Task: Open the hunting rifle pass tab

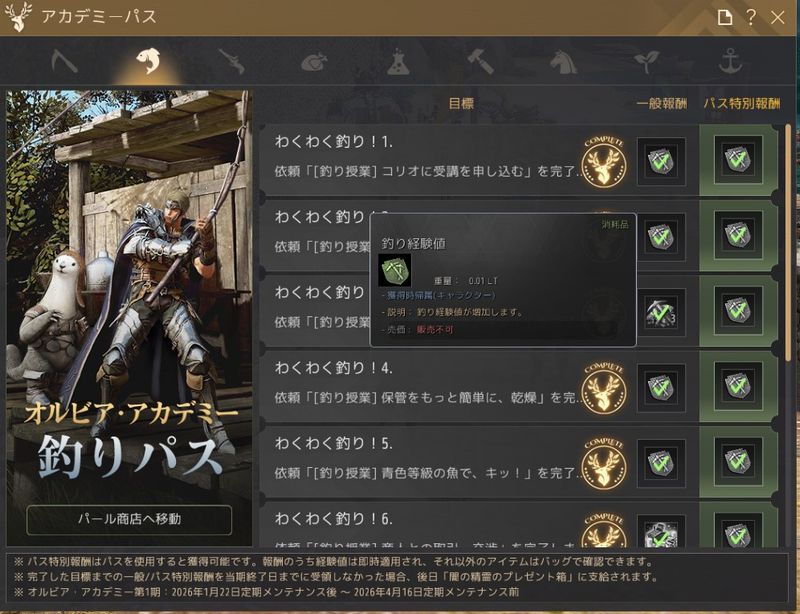Action: click(231, 62)
